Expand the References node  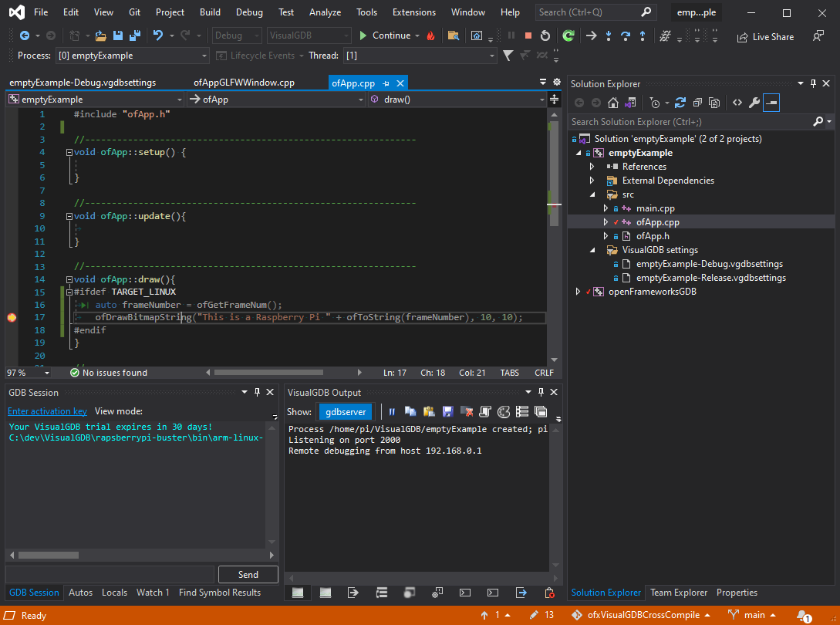pyautogui.click(x=592, y=166)
